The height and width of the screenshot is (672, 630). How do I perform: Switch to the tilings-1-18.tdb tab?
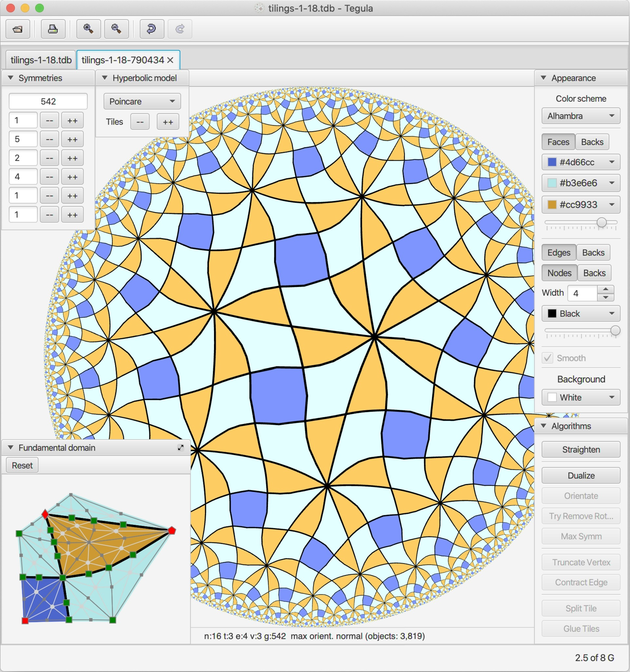[41, 60]
